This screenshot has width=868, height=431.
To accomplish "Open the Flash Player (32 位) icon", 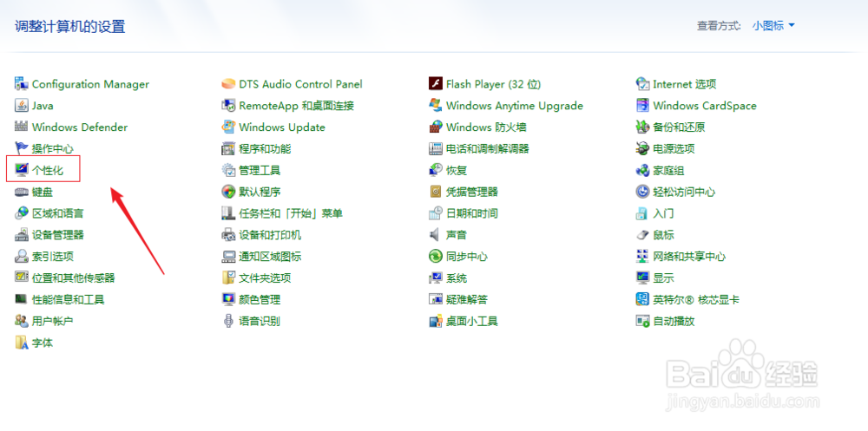I will tap(436, 84).
